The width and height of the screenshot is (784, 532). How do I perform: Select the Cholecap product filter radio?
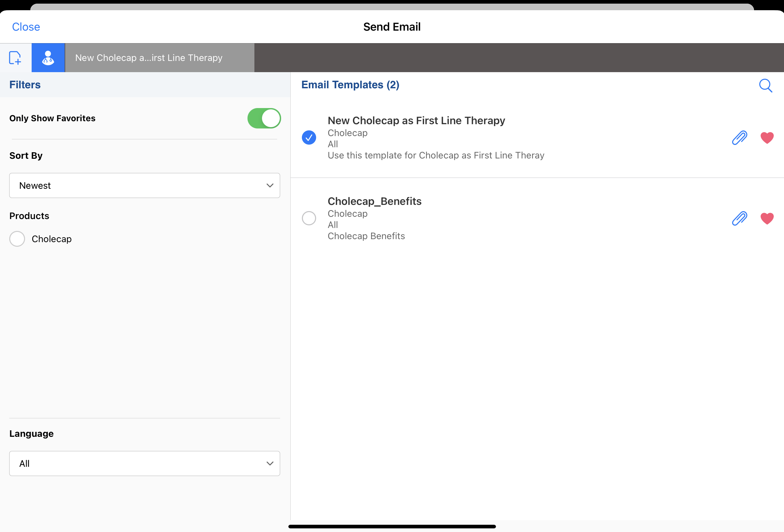coord(17,239)
